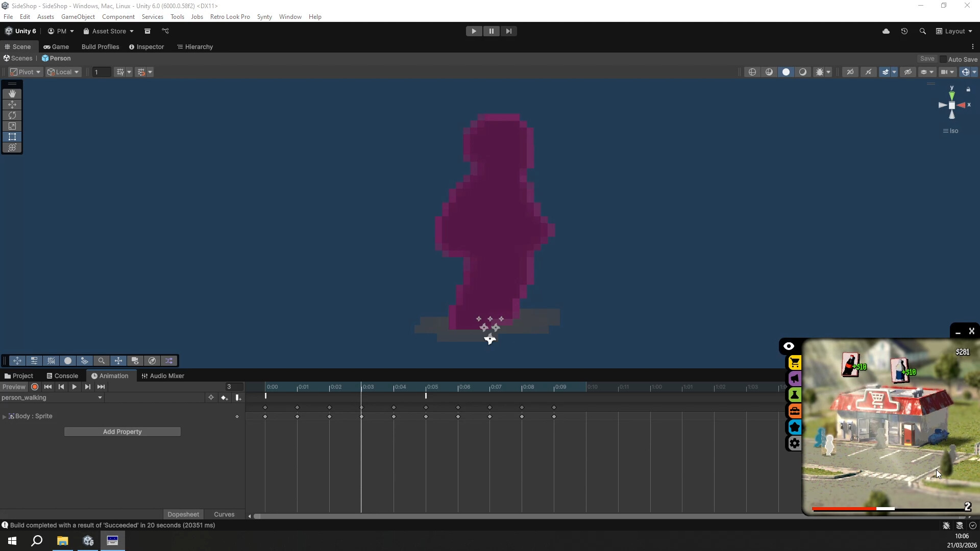Expand the Body : Sprite property
Viewport: 980px width, 551px height.
[x=5, y=417]
